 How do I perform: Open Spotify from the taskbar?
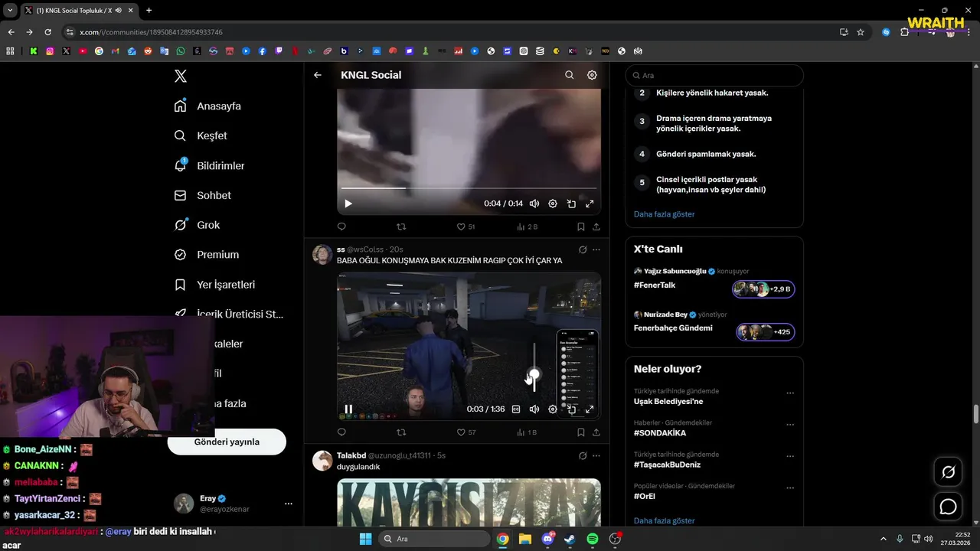[593, 539]
